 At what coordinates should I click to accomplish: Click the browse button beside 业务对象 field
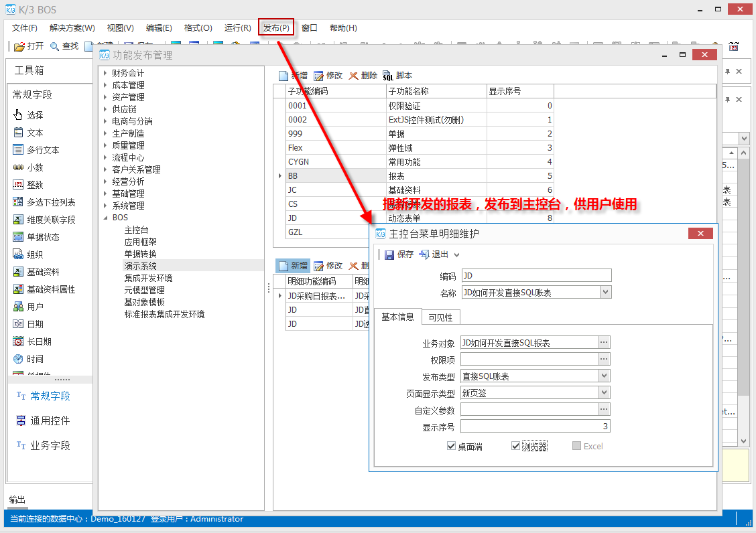[x=605, y=343]
